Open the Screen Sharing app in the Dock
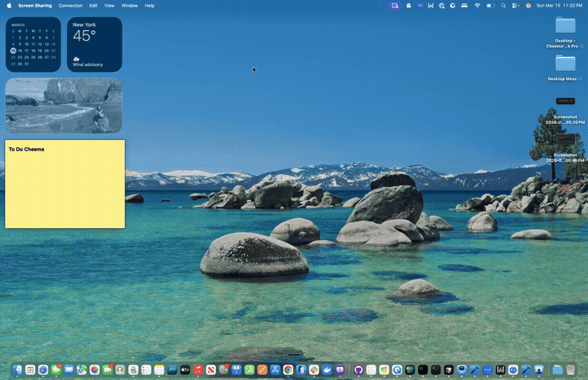This screenshot has width=588, height=380. 539,370
